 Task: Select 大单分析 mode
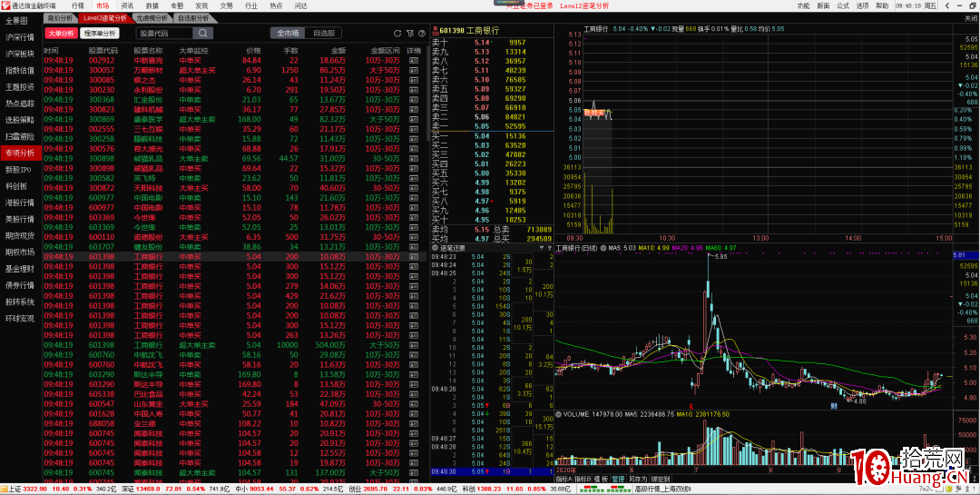(61, 34)
